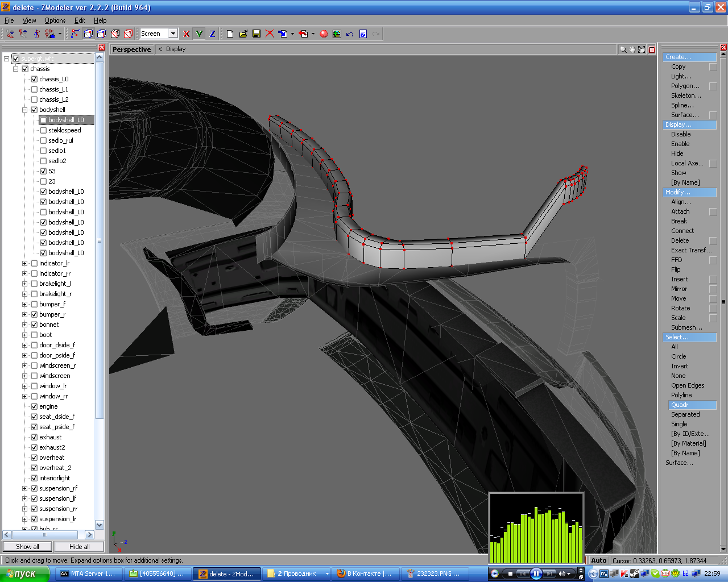Click the New file blank page icon

[230, 34]
